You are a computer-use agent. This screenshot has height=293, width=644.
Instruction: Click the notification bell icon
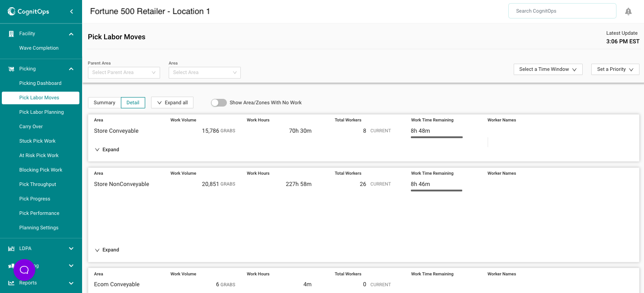point(628,11)
